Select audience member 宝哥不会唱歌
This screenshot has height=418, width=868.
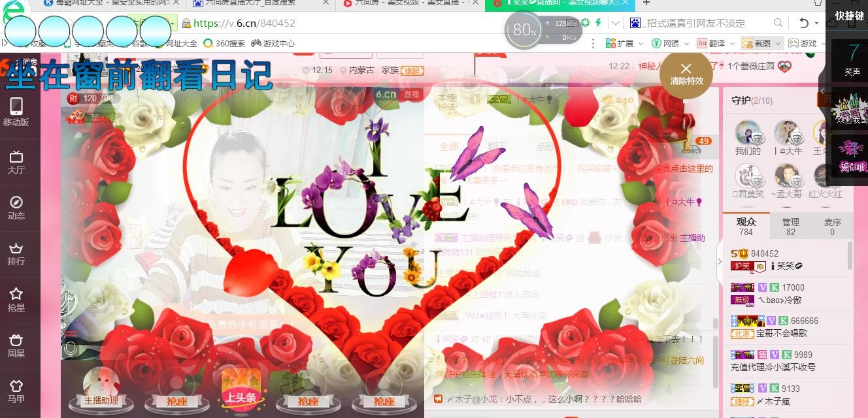coord(787,327)
